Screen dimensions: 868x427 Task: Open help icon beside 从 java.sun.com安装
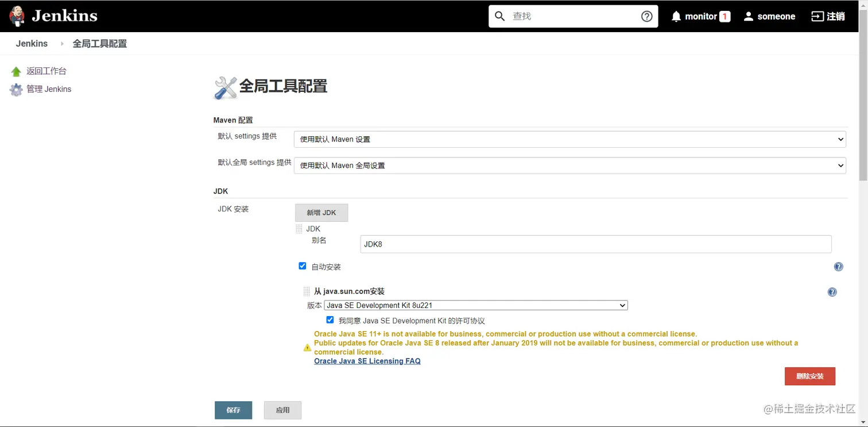click(832, 292)
